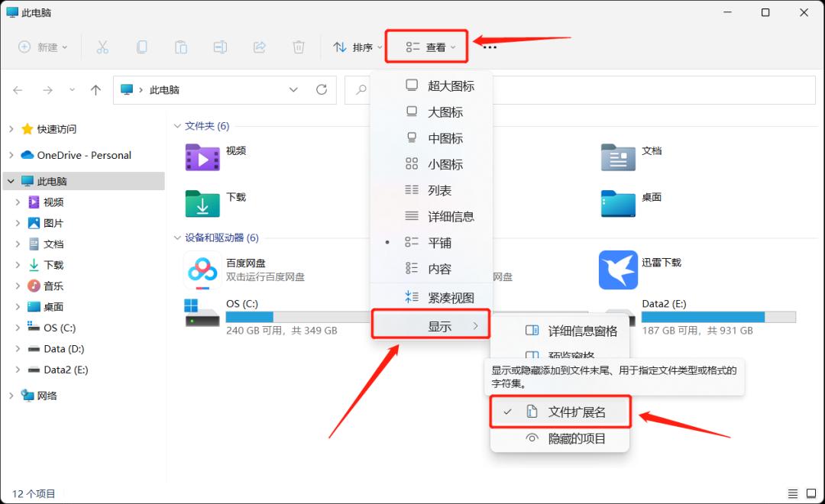The width and height of the screenshot is (825, 504).
Task: Click the Delete trash icon in the toolbar
Action: pos(299,47)
